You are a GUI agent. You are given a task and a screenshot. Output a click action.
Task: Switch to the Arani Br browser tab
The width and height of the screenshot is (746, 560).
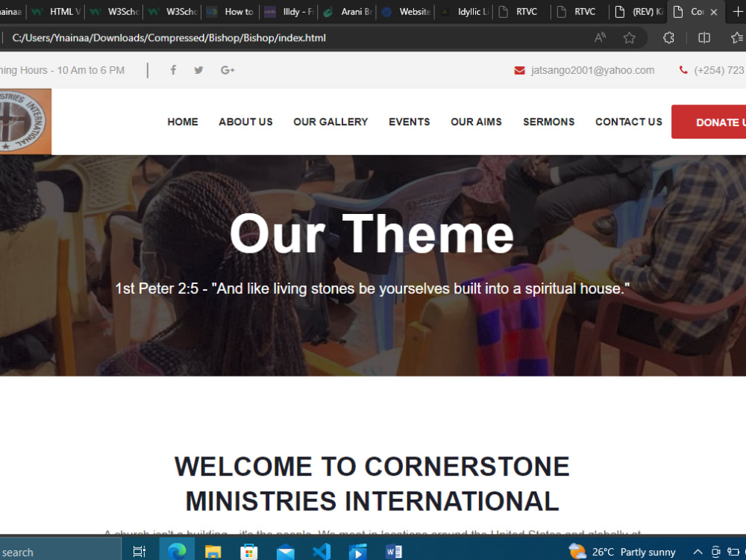pos(346,12)
